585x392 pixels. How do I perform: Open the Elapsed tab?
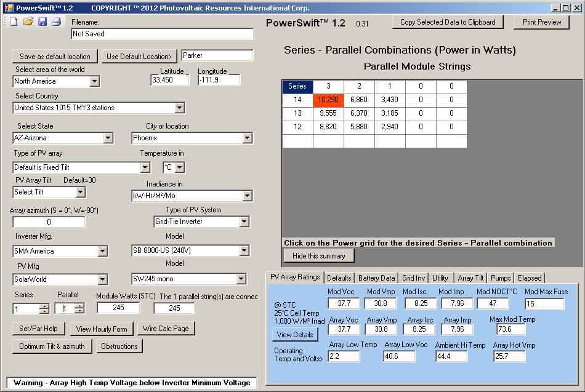[530, 278]
